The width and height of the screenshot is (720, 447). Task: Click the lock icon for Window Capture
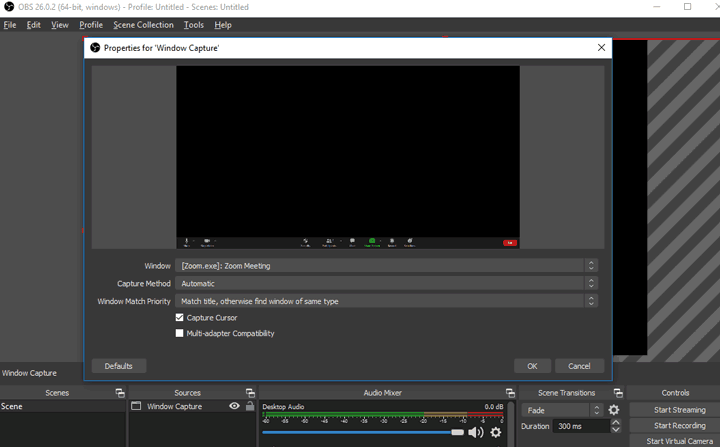tap(249, 407)
